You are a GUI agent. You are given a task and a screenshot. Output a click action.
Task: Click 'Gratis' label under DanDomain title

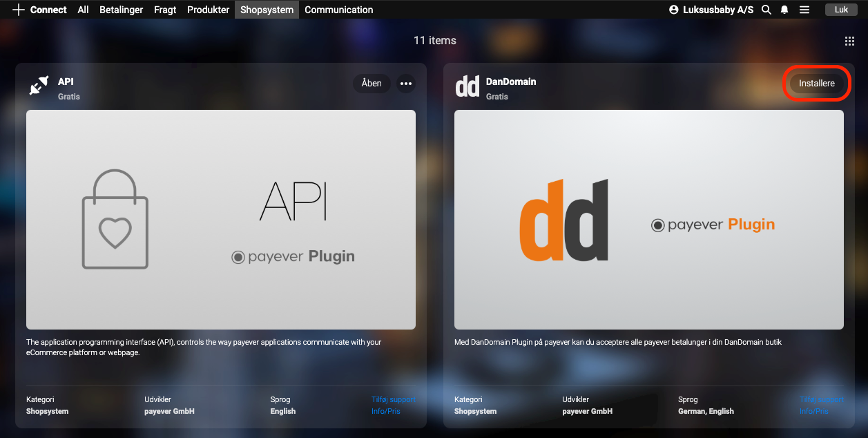(x=497, y=97)
